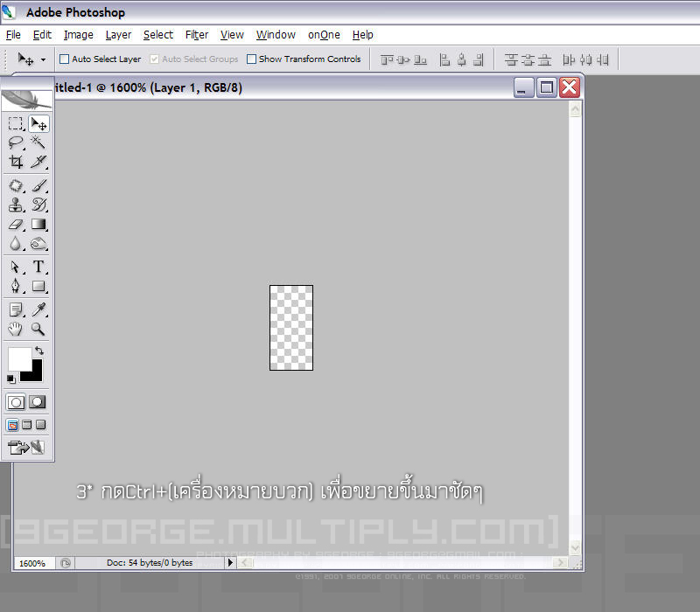Choose the Hand tool

pos(16,330)
